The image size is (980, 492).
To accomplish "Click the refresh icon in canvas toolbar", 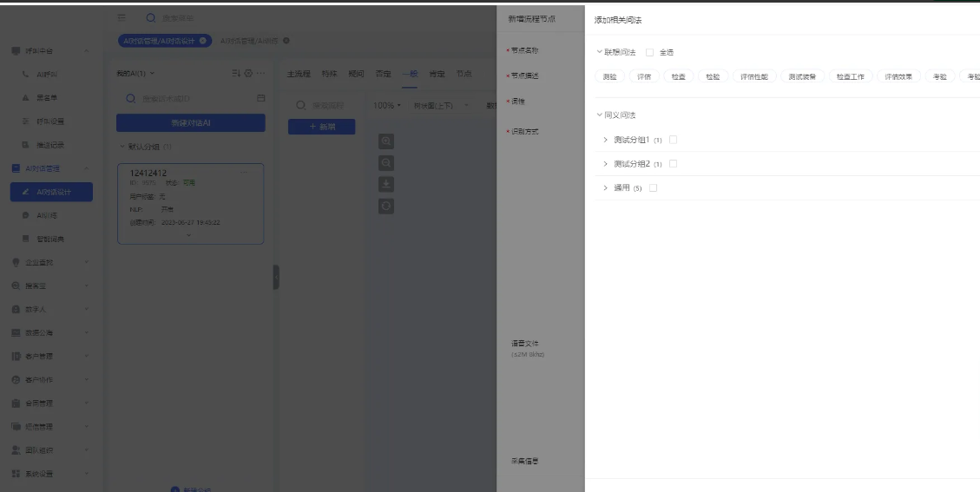I will point(386,206).
